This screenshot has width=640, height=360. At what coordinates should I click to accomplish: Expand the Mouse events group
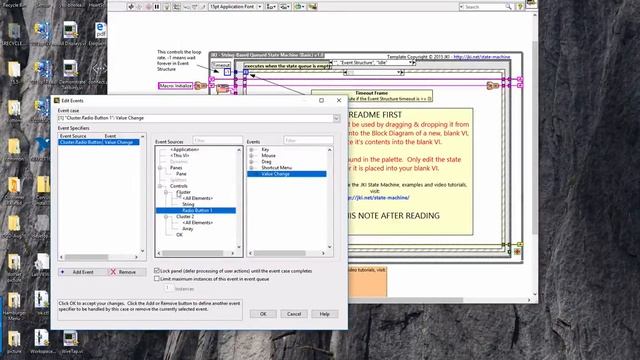coord(251,156)
